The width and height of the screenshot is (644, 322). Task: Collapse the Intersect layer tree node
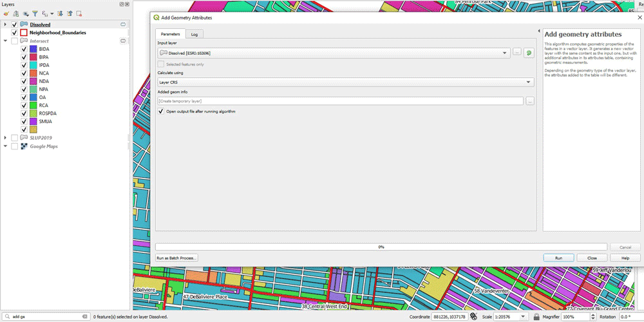coord(5,41)
